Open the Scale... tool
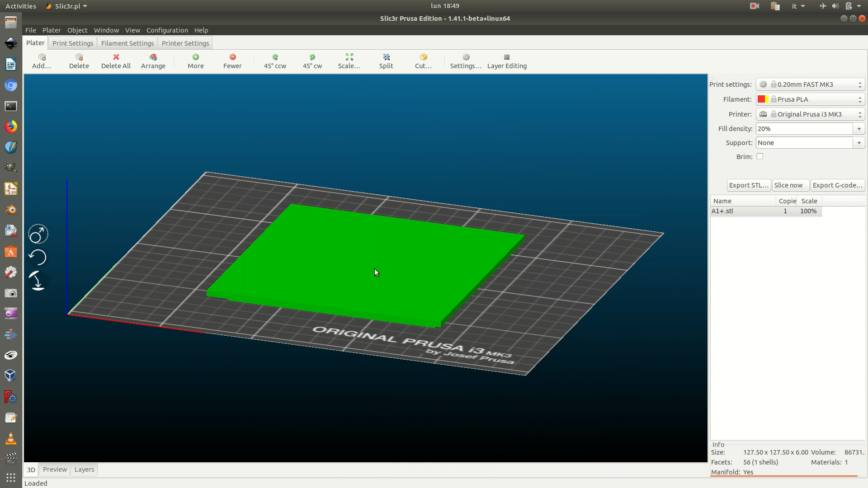The image size is (868, 488). click(349, 61)
